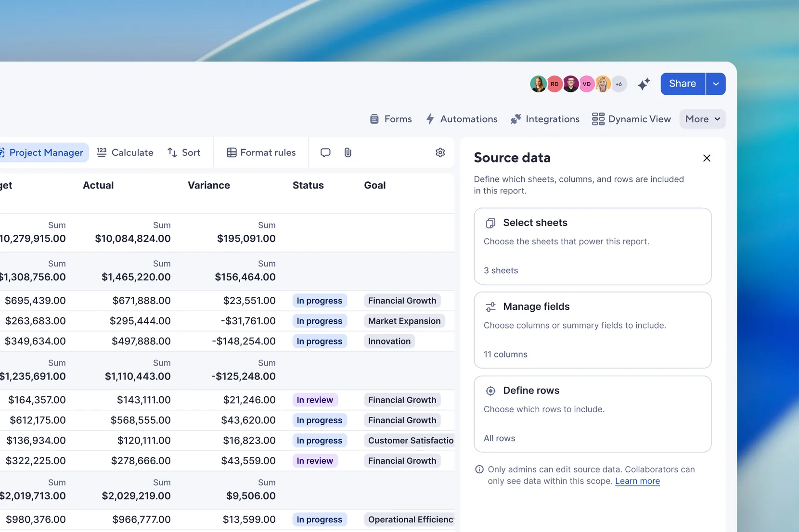
Task: Click the In review status in $143,111.00 row
Action: click(315, 400)
